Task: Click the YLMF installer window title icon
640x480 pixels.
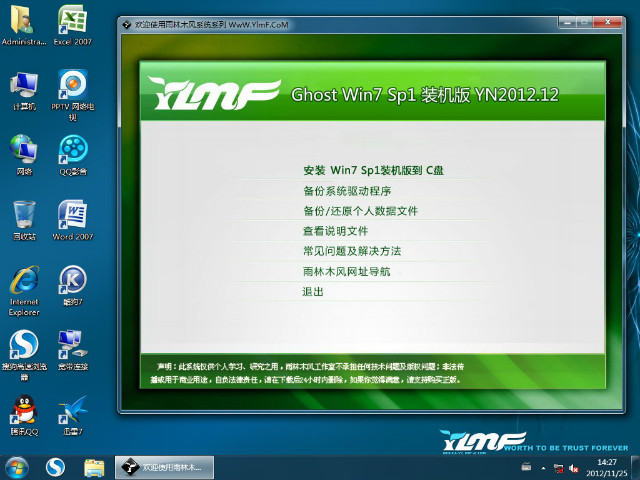Action: 127,25
